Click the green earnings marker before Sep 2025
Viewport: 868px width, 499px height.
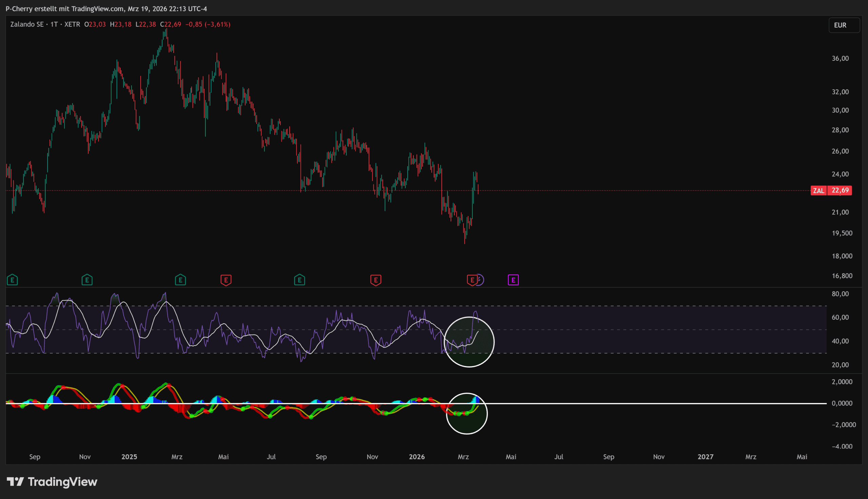click(299, 280)
